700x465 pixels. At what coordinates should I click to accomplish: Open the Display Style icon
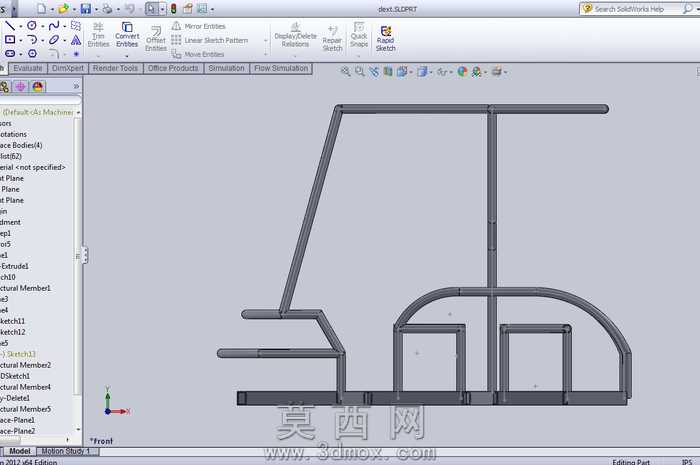(422, 71)
